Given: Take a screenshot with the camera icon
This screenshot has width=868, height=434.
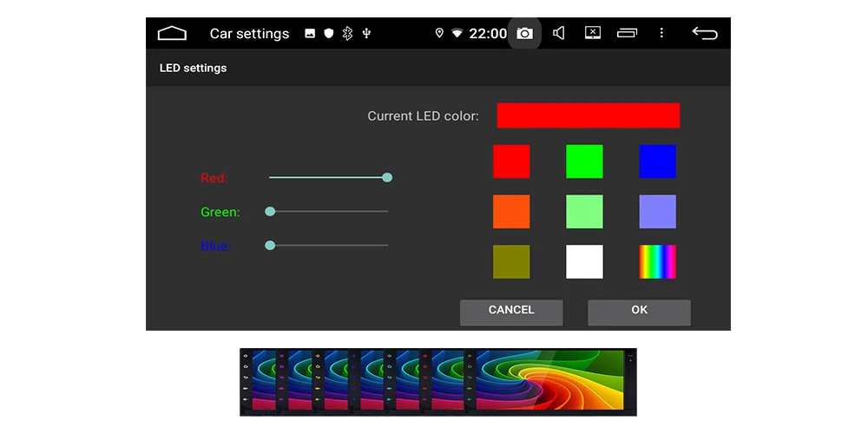Looking at the screenshot, I should click(524, 33).
